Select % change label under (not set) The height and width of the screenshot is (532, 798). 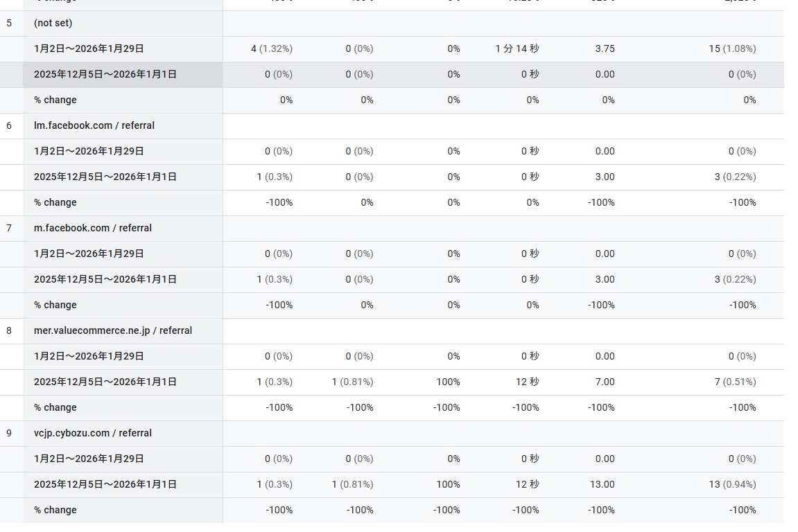point(55,100)
